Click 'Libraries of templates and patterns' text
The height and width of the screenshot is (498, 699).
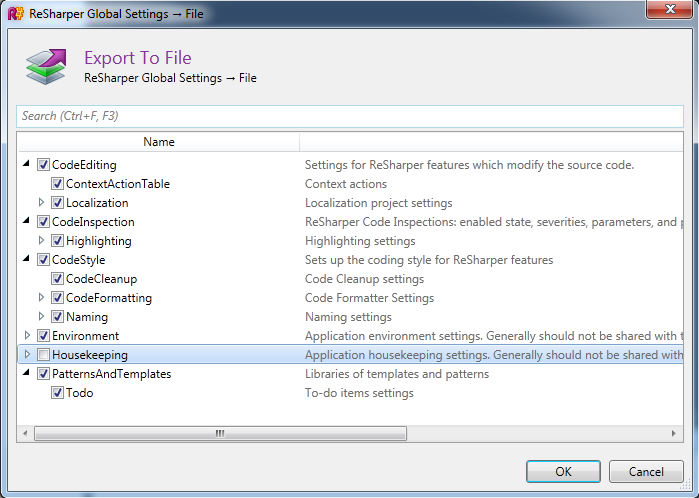click(397, 374)
